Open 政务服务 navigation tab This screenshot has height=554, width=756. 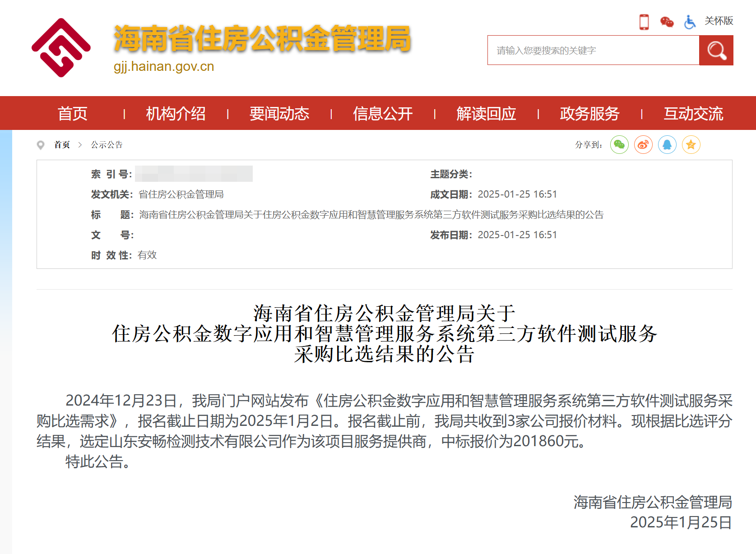tap(589, 114)
